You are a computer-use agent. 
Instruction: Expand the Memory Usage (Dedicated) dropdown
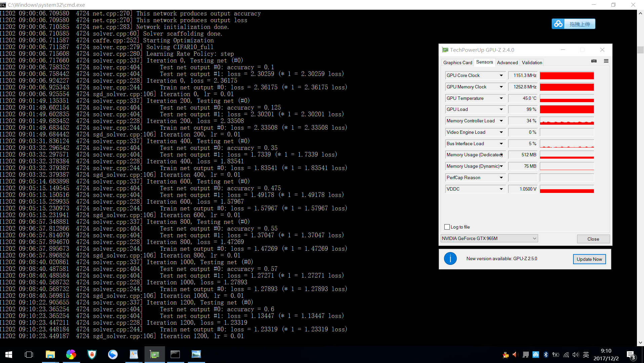(x=501, y=155)
